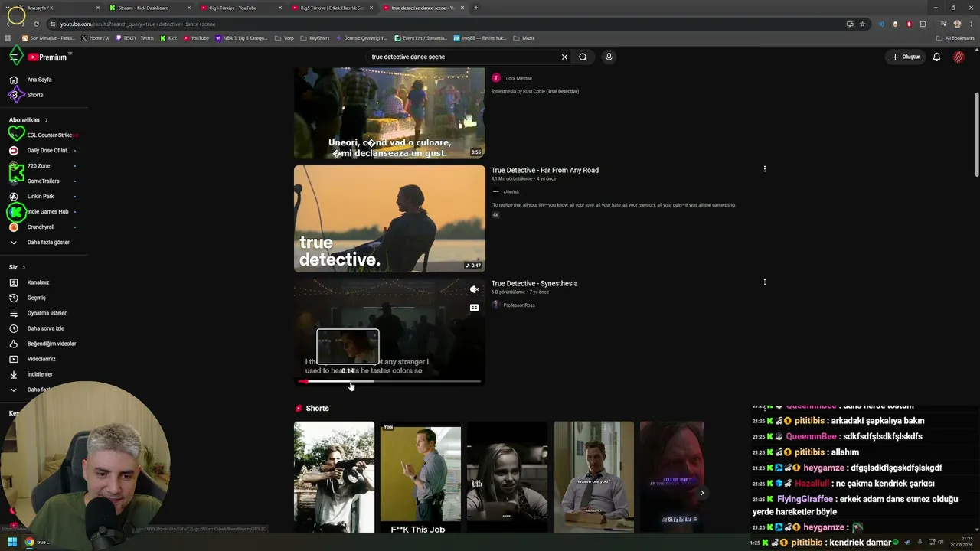The width and height of the screenshot is (980, 551).
Task: Go to YouTube Premium home logo
Action: click(47, 57)
